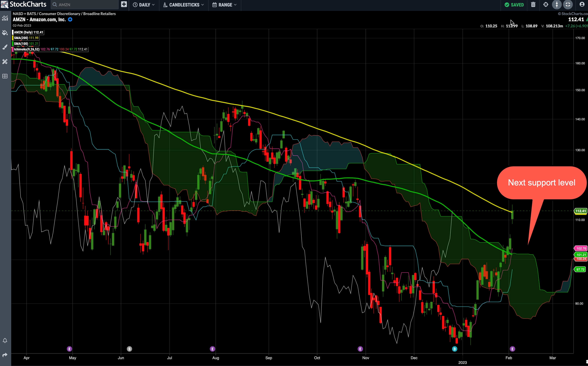This screenshot has width=588, height=366.
Task: Click the StockCharts logo link
Action: pos(24,4)
